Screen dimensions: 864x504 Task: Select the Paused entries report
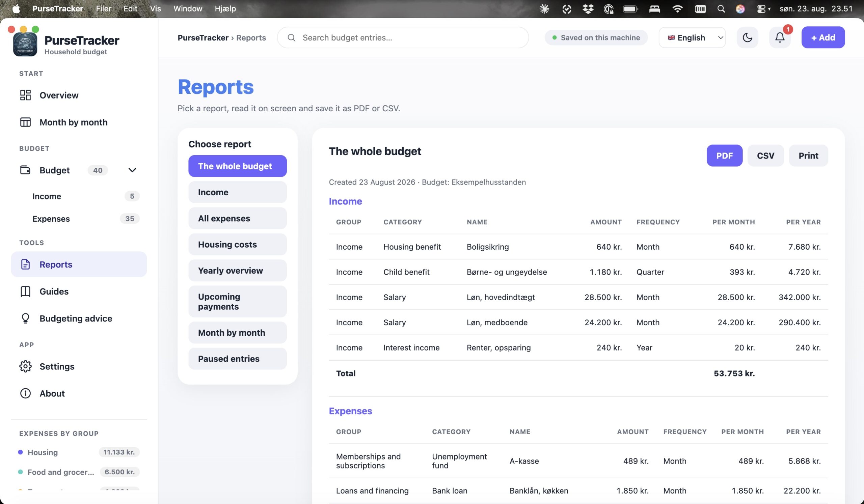[238, 359]
